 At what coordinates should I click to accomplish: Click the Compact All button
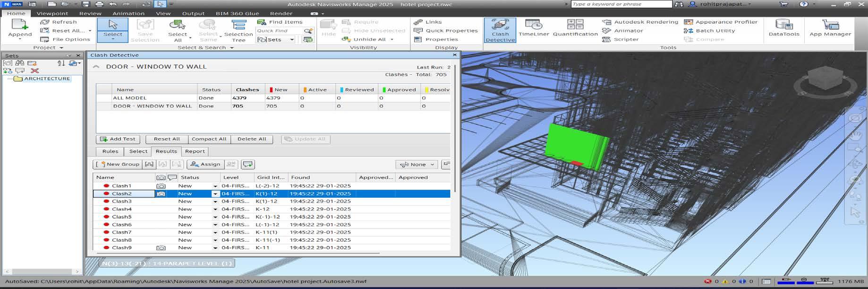click(209, 139)
